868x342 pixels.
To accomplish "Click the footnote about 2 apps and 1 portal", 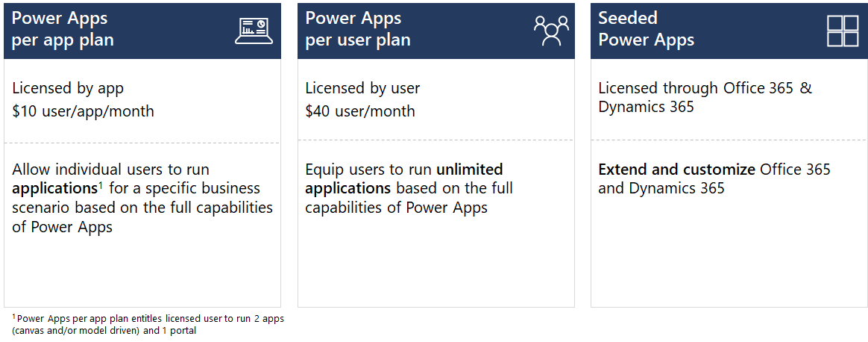I will coord(149,324).
